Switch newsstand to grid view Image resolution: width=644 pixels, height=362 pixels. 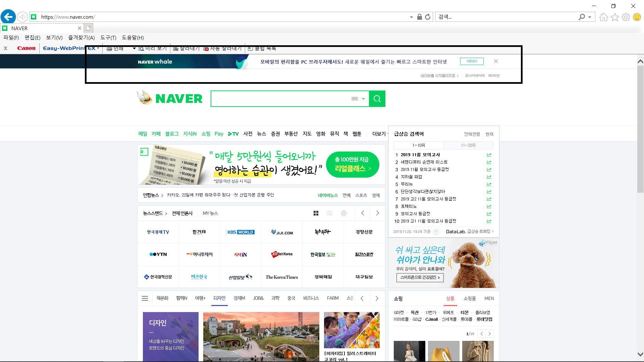tap(316, 213)
